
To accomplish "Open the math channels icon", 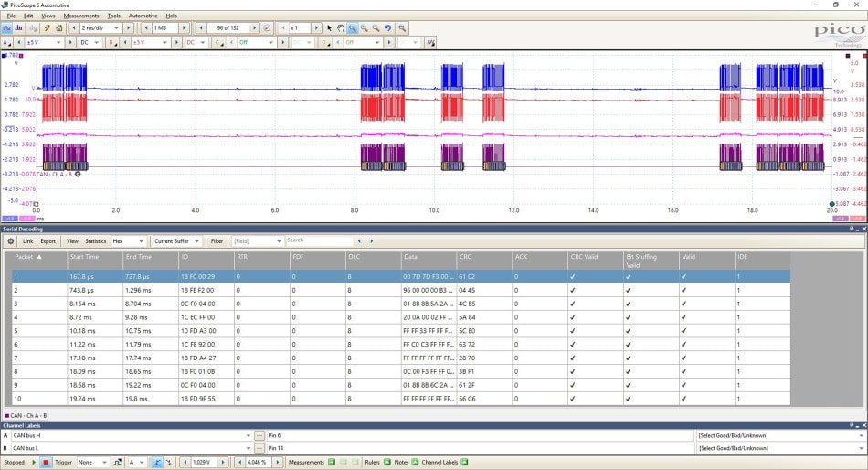I will [430, 42].
